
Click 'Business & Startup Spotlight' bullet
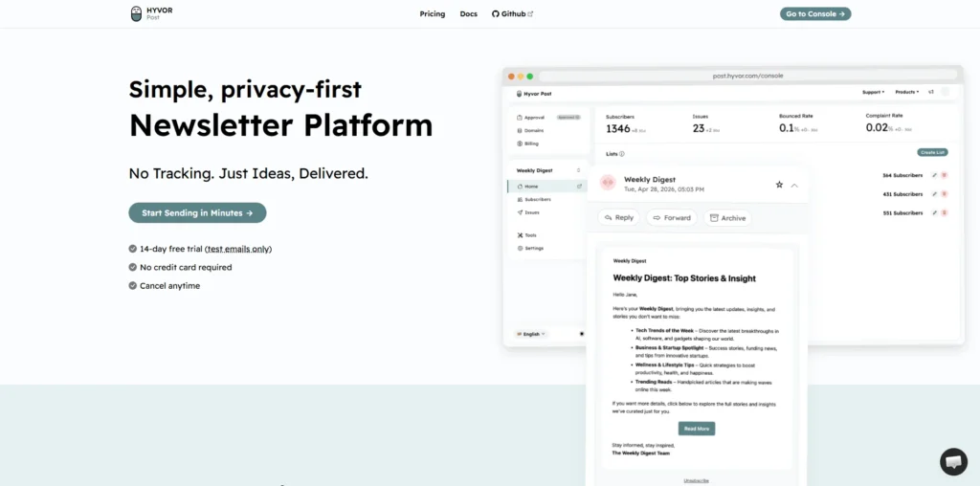(670, 348)
